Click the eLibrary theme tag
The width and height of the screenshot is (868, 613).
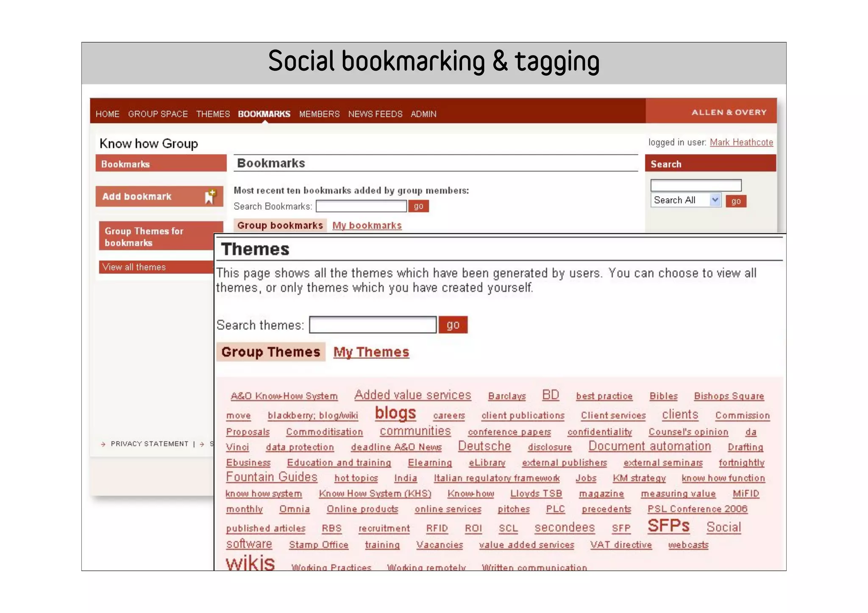tap(487, 463)
